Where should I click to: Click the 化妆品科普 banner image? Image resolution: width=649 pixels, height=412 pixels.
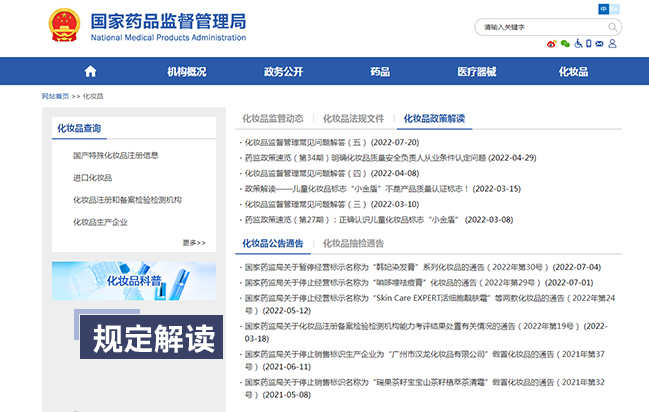[134, 281]
